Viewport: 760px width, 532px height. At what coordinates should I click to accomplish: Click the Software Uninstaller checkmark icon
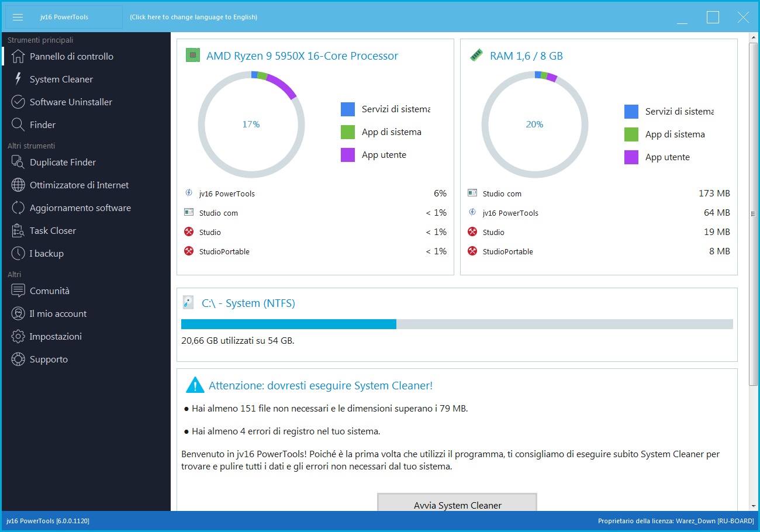tap(18, 102)
